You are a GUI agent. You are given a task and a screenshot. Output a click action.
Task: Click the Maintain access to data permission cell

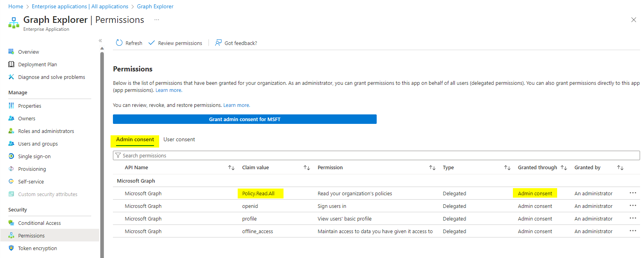pos(375,231)
